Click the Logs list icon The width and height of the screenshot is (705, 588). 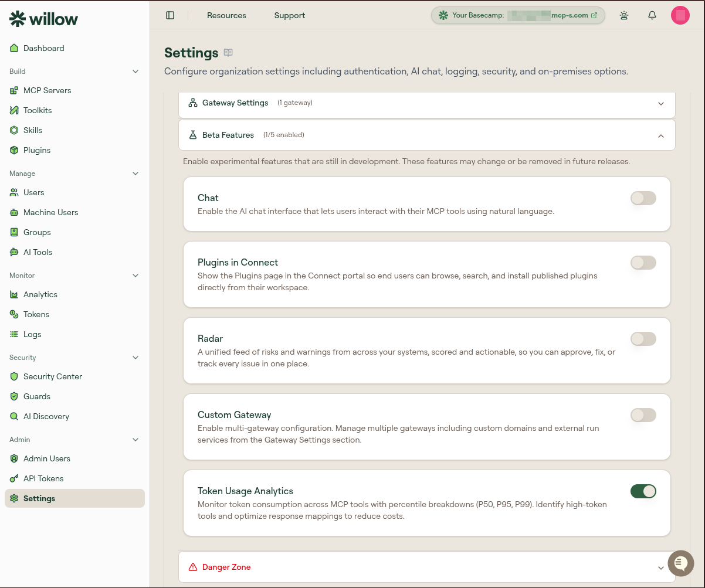coord(14,334)
